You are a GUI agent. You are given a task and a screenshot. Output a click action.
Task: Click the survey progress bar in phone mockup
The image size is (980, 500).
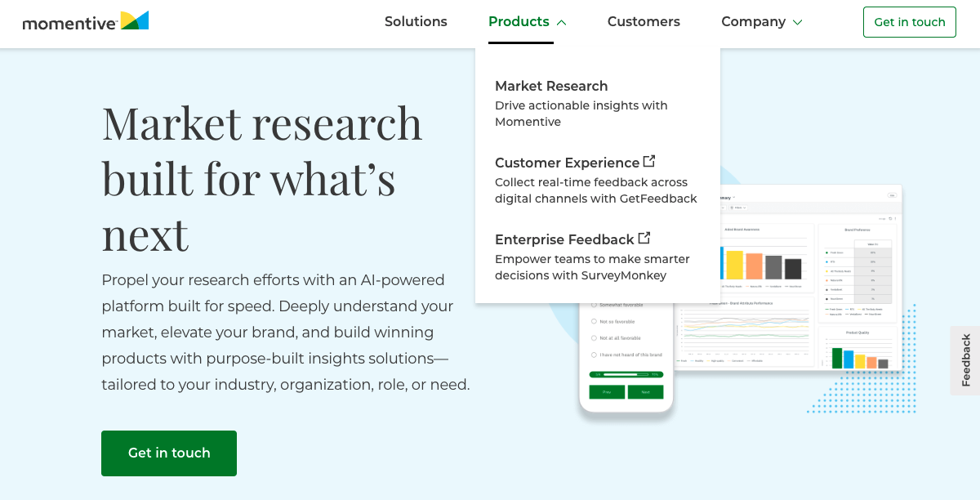pos(626,374)
